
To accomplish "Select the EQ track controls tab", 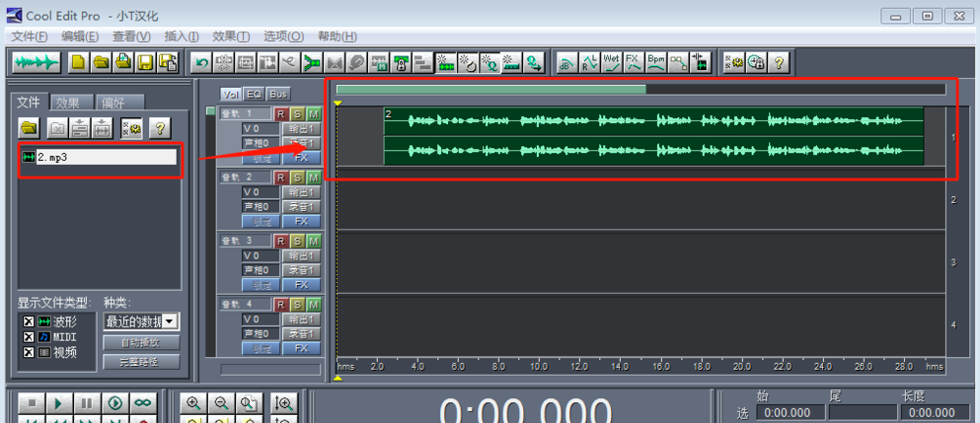I will point(254,95).
